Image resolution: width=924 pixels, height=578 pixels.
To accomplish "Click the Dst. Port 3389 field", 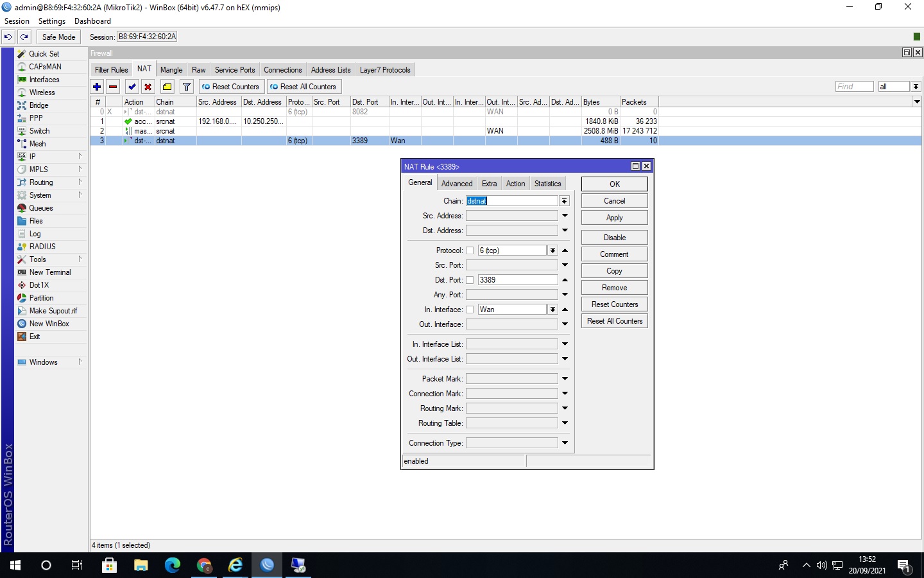I will (x=517, y=280).
